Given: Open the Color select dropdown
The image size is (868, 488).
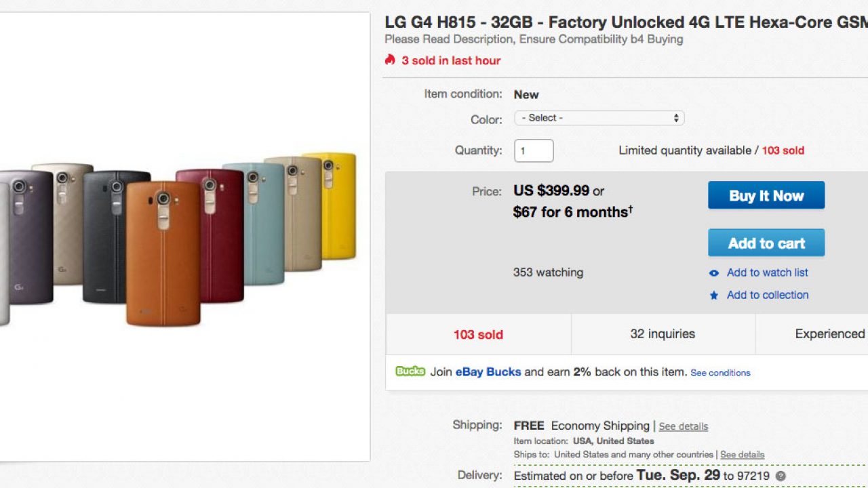Looking at the screenshot, I should click(x=599, y=118).
